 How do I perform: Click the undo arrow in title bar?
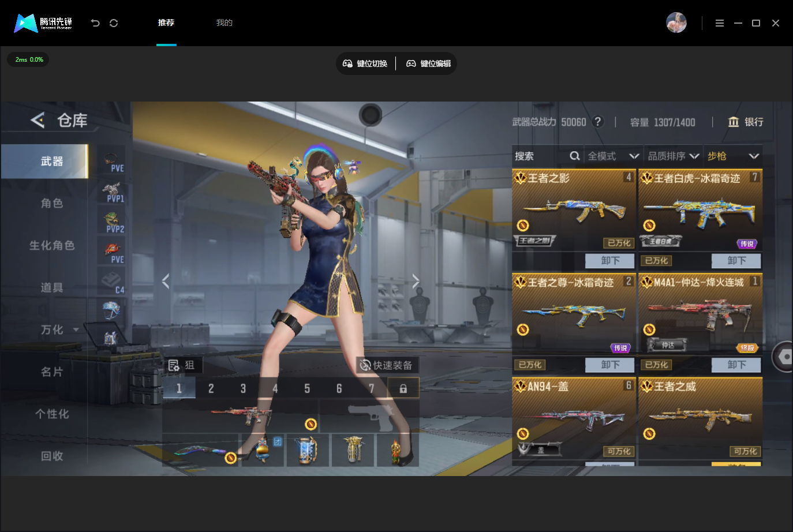tap(95, 23)
